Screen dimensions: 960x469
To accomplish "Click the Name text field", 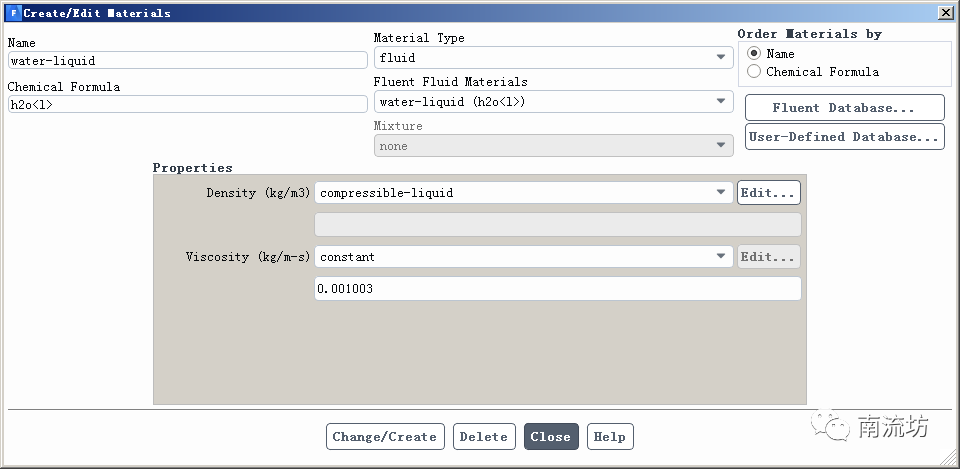I will (187, 61).
